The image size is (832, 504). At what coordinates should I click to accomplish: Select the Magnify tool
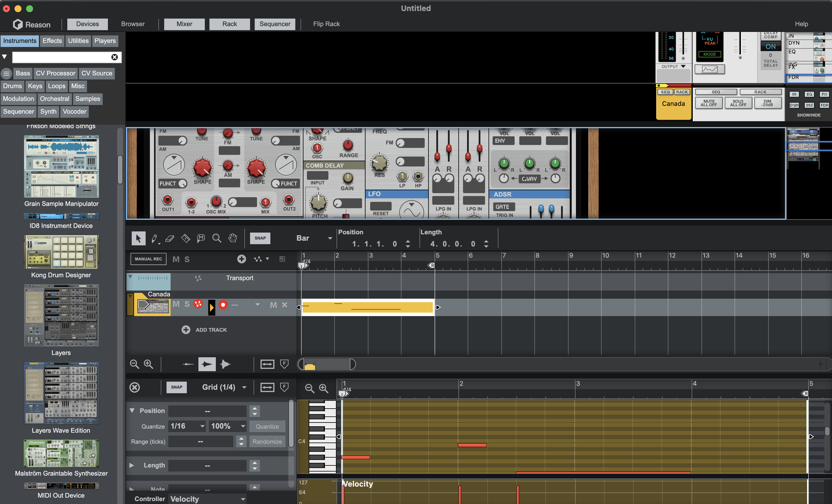click(217, 238)
